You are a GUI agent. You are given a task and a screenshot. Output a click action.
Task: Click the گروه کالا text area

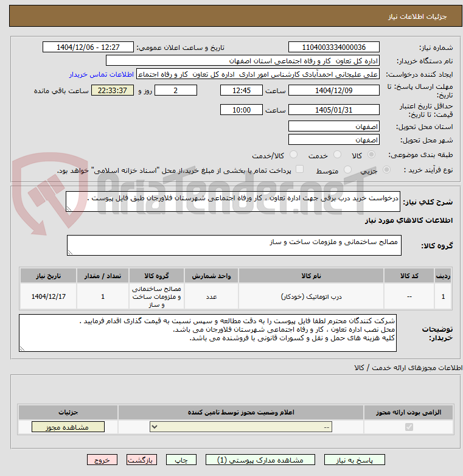(234, 245)
